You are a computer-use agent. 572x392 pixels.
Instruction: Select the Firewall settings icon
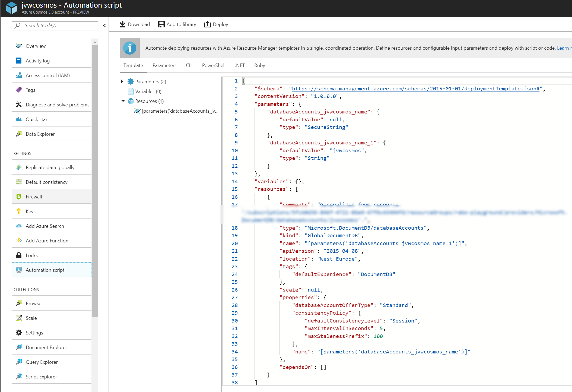pyautogui.click(x=18, y=197)
